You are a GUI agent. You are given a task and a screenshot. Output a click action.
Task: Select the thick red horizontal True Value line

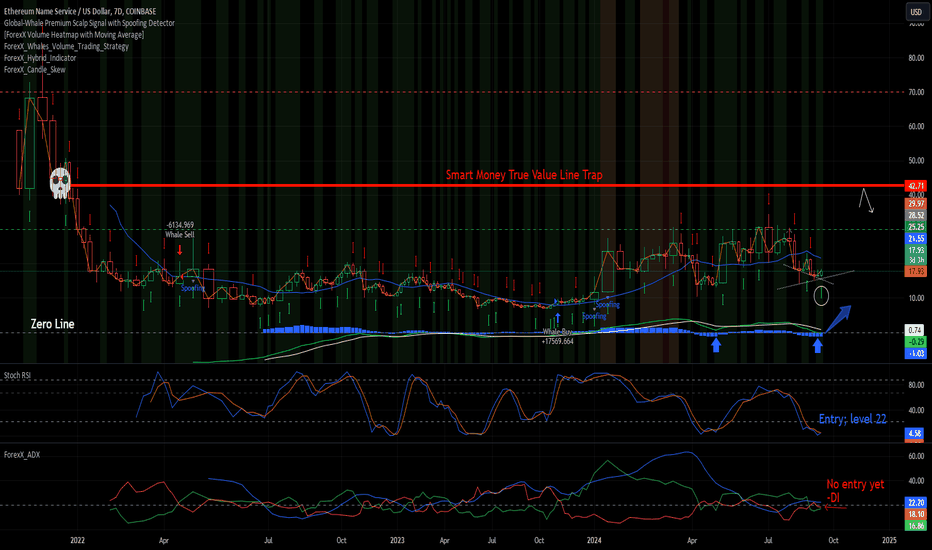point(487,186)
